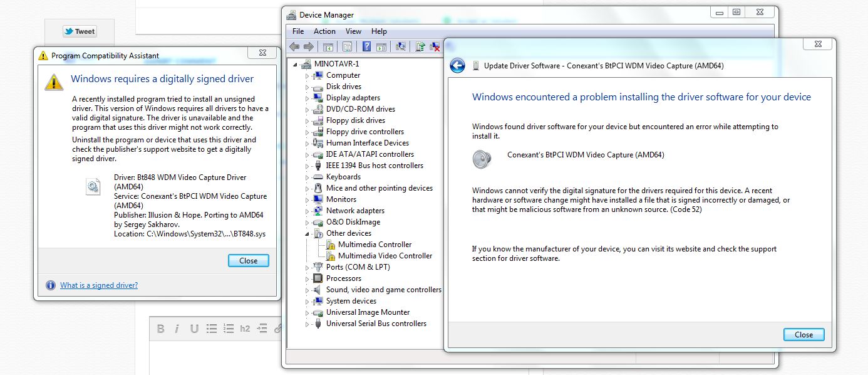Click the indent icon in the web editor
This screenshot has width=868, height=375.
coord(262,329)
